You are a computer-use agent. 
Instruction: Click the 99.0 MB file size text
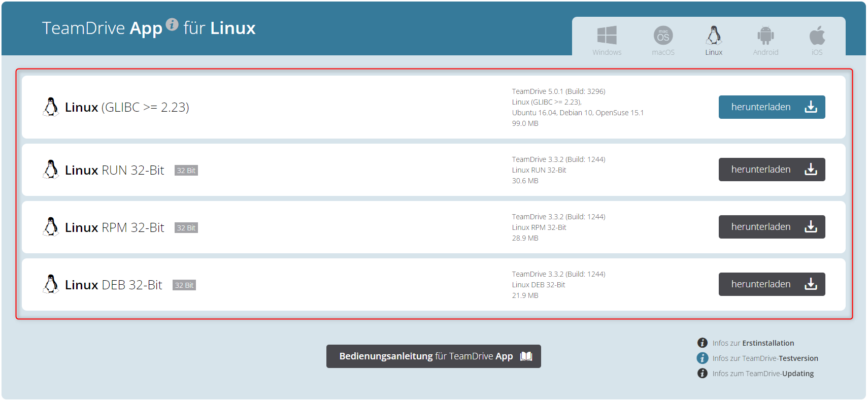tap(525, 123)
